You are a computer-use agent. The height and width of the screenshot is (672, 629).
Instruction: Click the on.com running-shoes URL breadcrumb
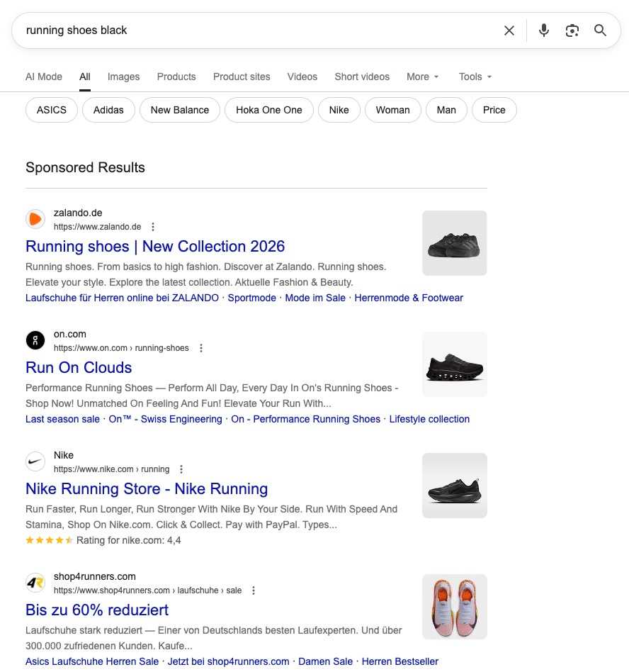[121, 348]
